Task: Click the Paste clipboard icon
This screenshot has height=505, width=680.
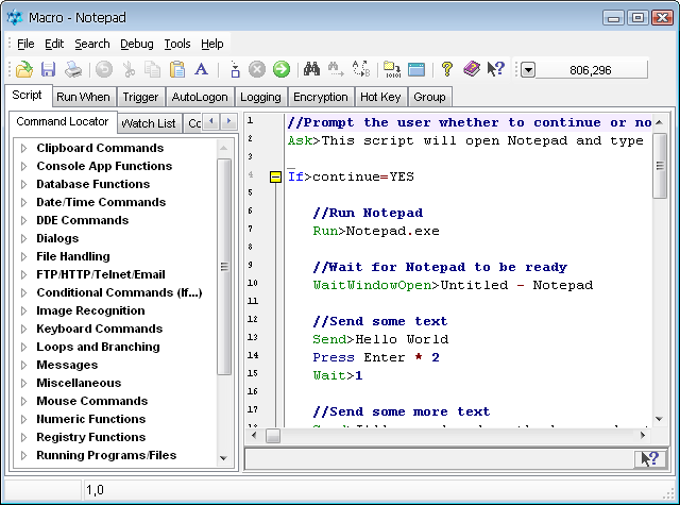Action: (x=177, y=69)
